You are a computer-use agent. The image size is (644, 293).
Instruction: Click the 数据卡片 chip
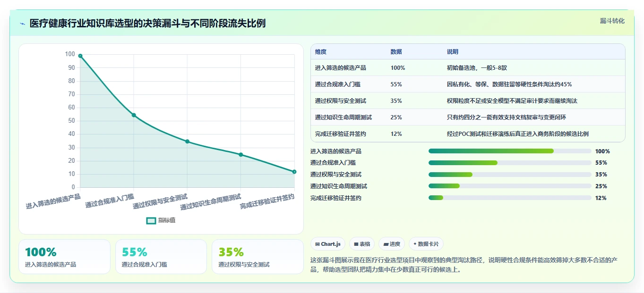pos(426,244)
